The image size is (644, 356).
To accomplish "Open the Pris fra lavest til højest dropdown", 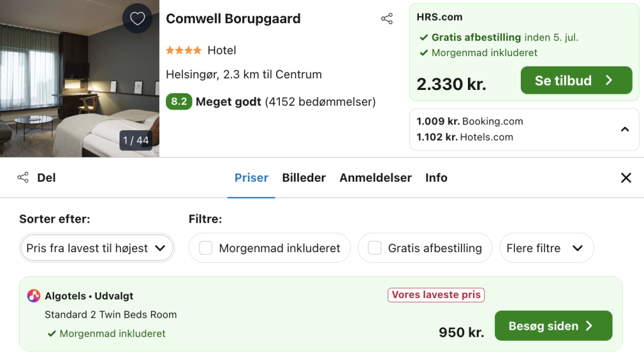I will pos(96,248).
